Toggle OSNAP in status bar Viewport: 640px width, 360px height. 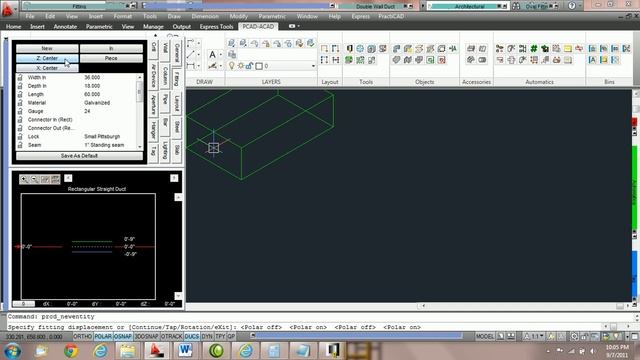(x=123, y=336)
